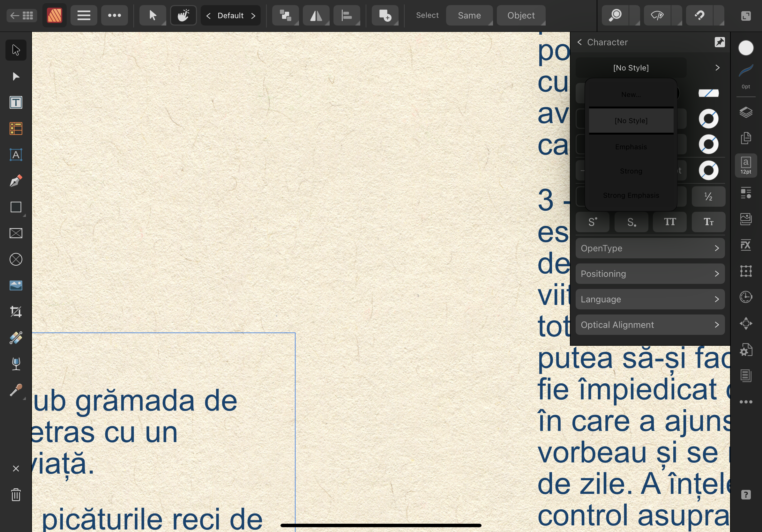762x532 pixels.
Task: Choose Strong Emphasis character style
Action: point(631,196)
